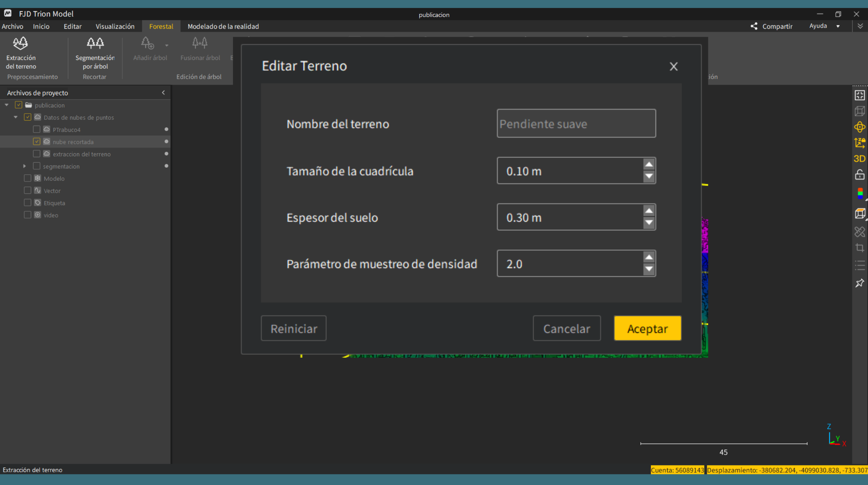Check the PTrabuco4 checkbox
This screenshot has width=868, height=485.
[x=37, y=129]
